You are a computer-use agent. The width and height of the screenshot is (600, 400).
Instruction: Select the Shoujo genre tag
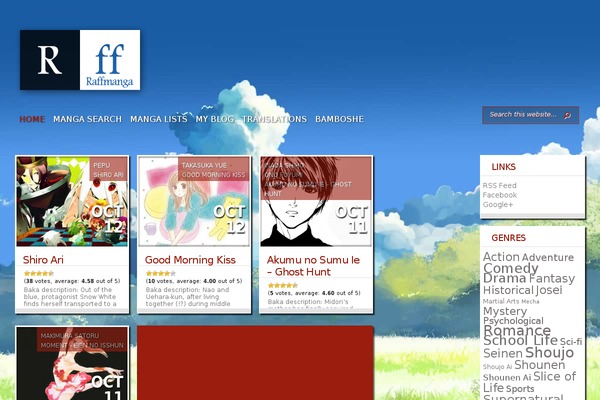coord(549,353)
